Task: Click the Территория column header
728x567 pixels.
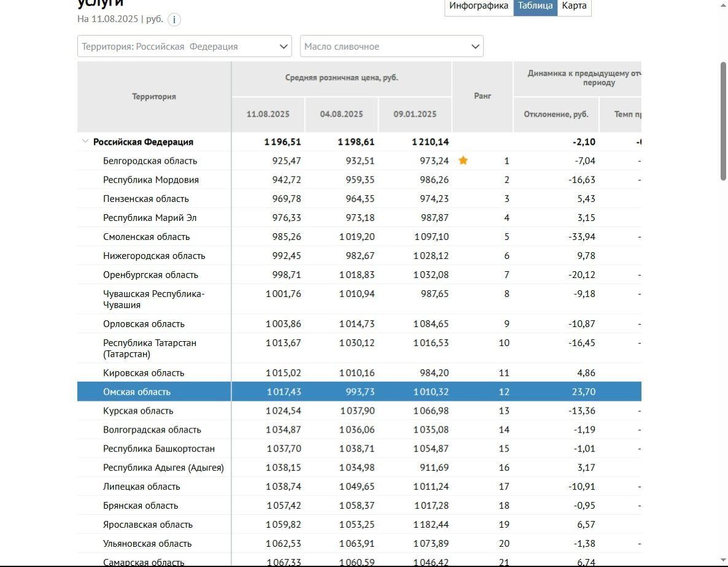Action: coord(154,96)
